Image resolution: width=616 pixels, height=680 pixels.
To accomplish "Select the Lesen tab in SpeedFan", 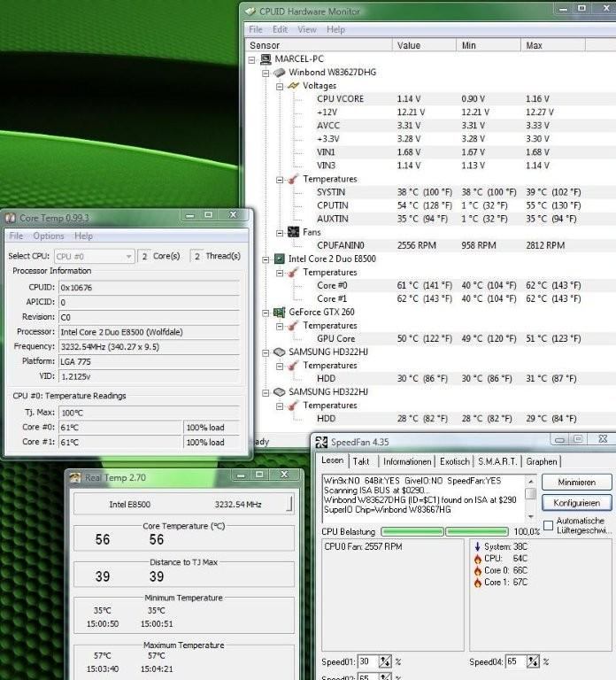I will 333,460.
